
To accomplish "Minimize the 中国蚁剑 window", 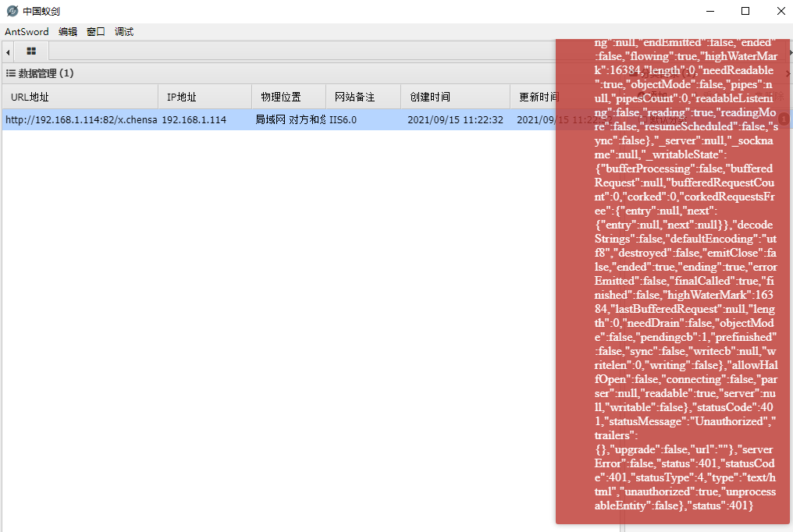I will tap(710, 11).
